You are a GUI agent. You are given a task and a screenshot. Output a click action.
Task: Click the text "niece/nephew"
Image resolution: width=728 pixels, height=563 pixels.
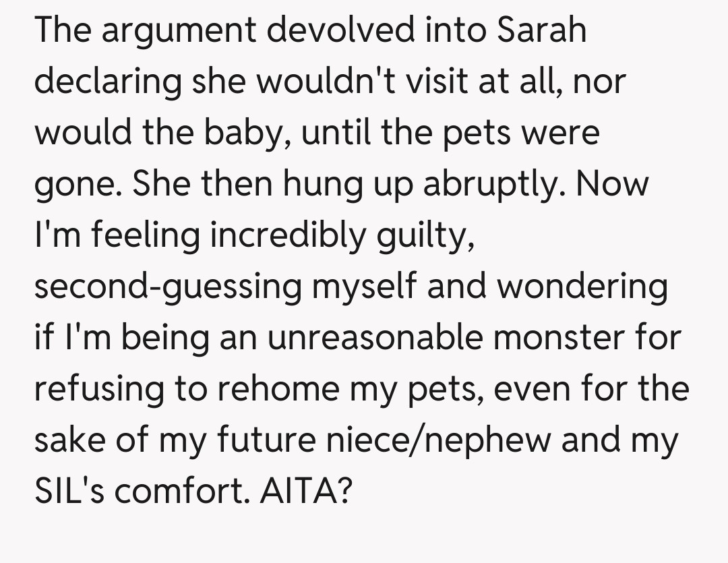441,440
